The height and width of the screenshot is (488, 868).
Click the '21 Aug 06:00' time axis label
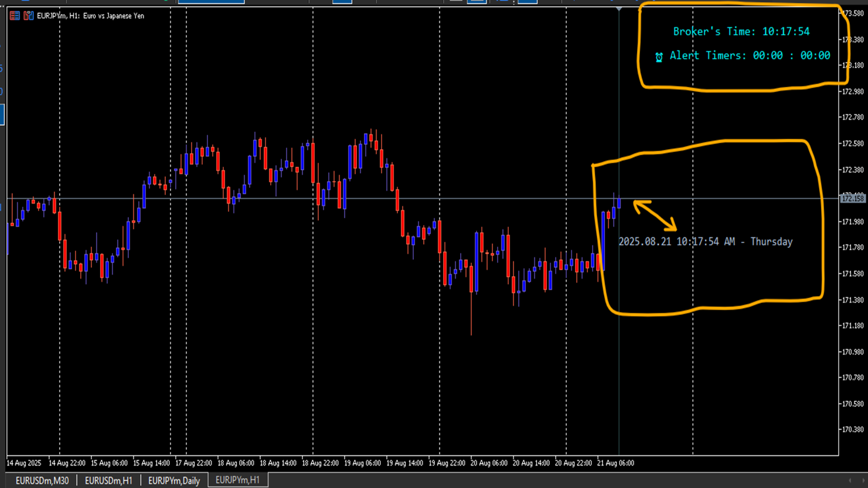point(615,463)
